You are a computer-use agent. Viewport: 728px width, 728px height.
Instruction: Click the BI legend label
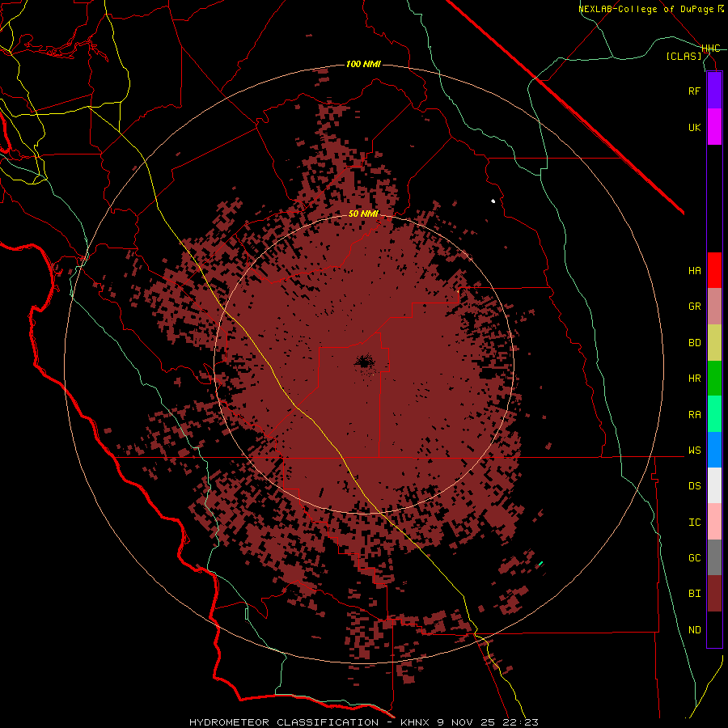click(x=695, y=594)
